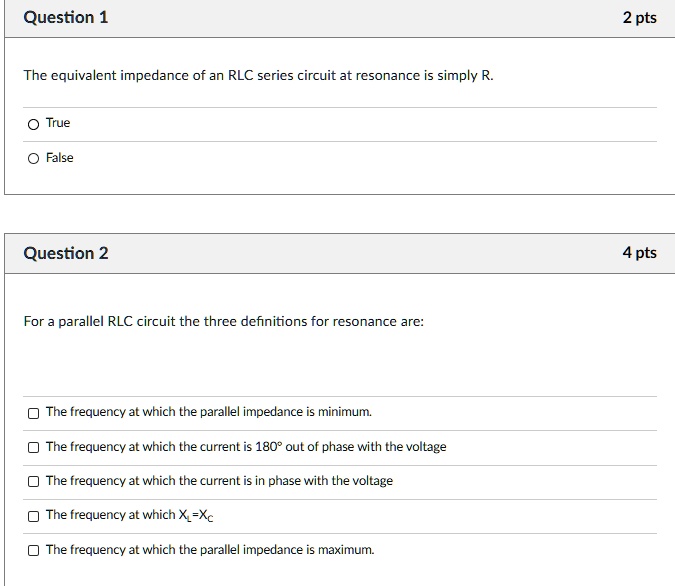Image resolution: width=675 pixels, height=586 pixels.
Task: Select the False radio button
Action: (34, 158)
